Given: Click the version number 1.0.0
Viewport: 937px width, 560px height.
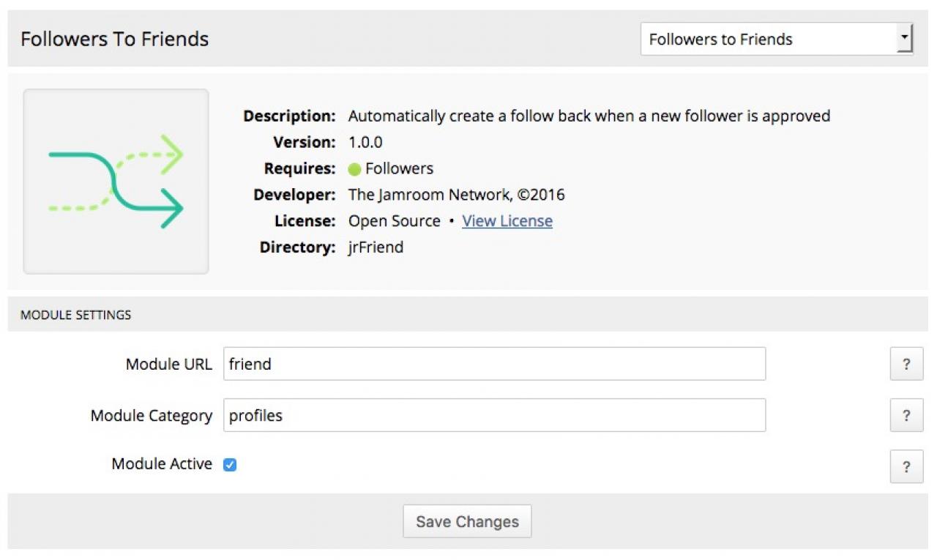Looking at the screenshot, I should pyautogui.click(x=365, y=142).
